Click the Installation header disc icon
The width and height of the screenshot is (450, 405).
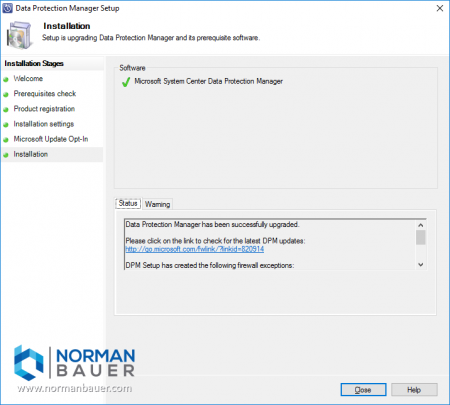[20, 35]
